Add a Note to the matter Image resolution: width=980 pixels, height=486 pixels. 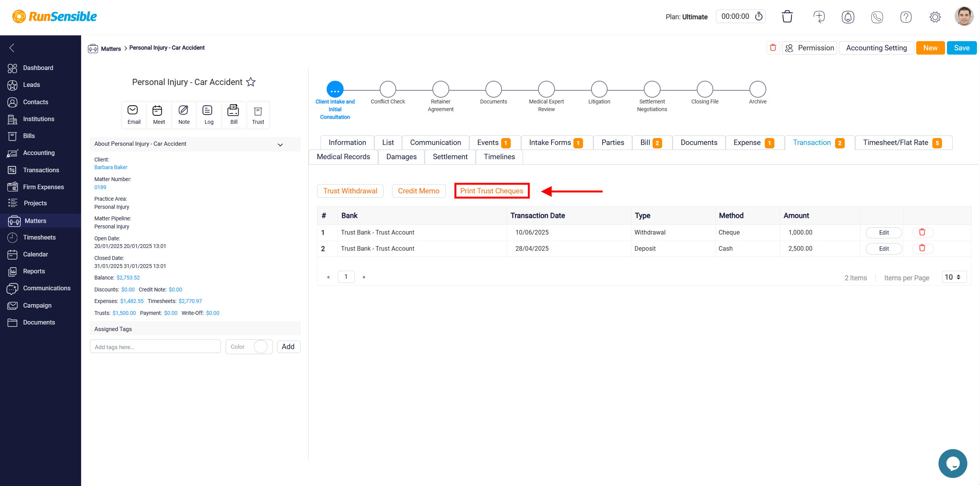[184, 115]
